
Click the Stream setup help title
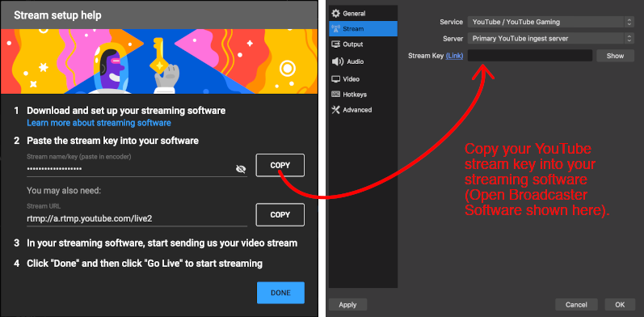tap(57, 15)
